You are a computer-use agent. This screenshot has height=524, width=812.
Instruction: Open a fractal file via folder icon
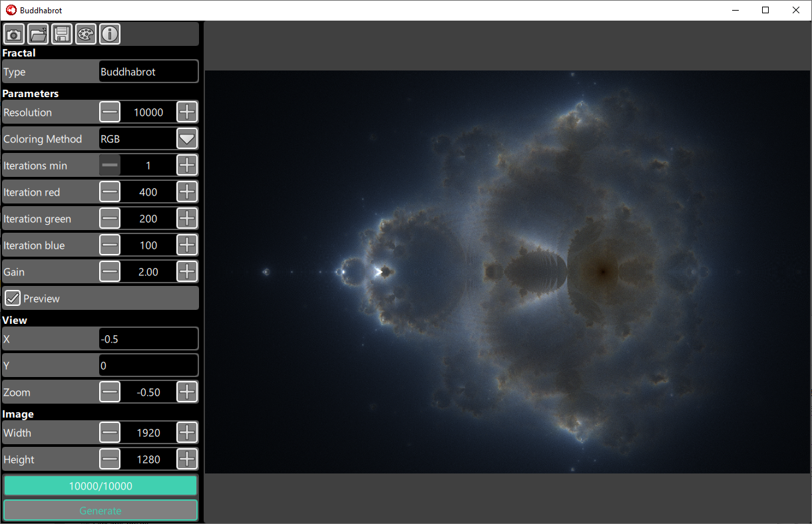click(x=38, y=34)
